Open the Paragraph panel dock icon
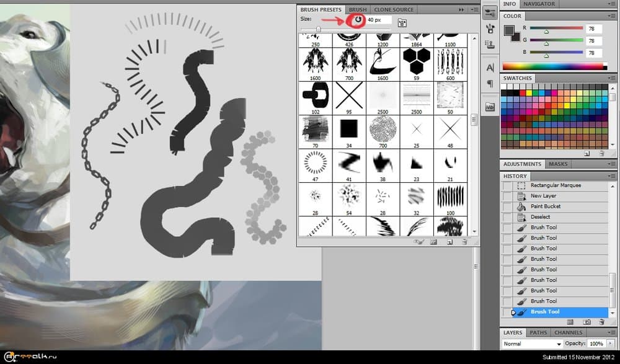Image resolution: width=620 pixels, height=364 pixels. [490, 83]
